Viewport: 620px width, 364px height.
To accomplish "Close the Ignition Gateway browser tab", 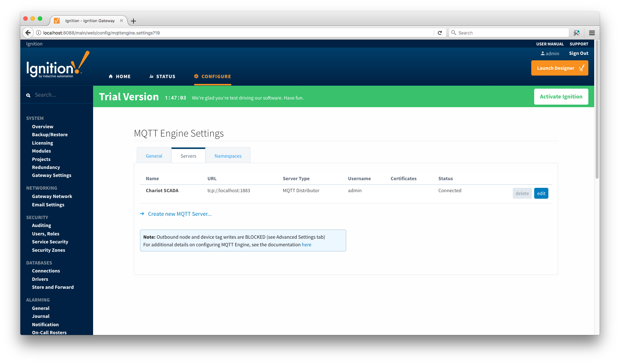I will [x=121, y=21].
